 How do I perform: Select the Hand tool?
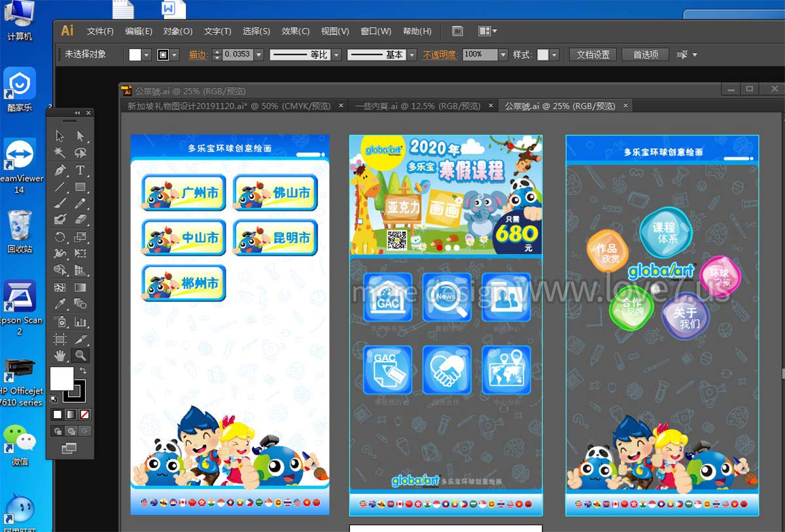(x=60, y=355)
